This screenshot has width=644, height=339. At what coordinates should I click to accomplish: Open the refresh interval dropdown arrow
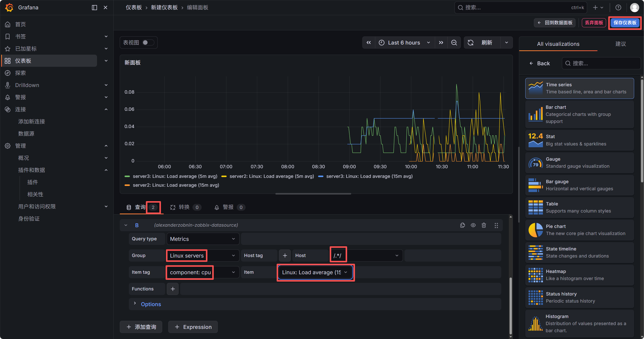tap(506, 43)
